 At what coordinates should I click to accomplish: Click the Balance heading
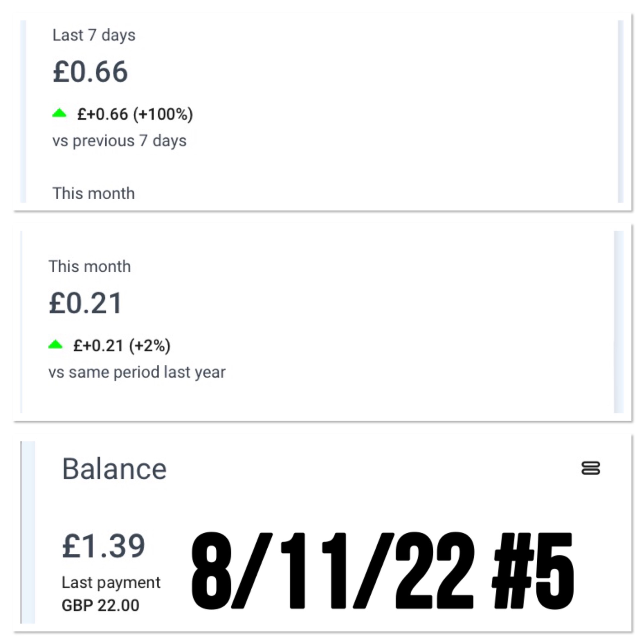tap(114, 469)
